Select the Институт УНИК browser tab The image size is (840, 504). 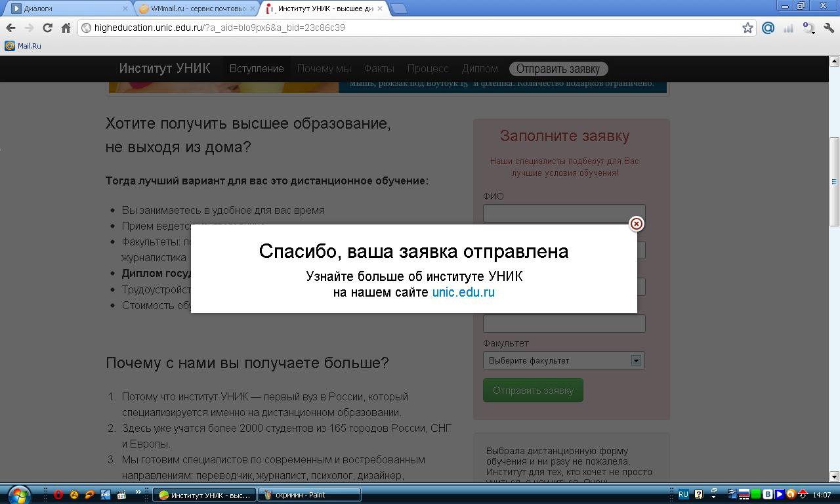pos(325,9)
